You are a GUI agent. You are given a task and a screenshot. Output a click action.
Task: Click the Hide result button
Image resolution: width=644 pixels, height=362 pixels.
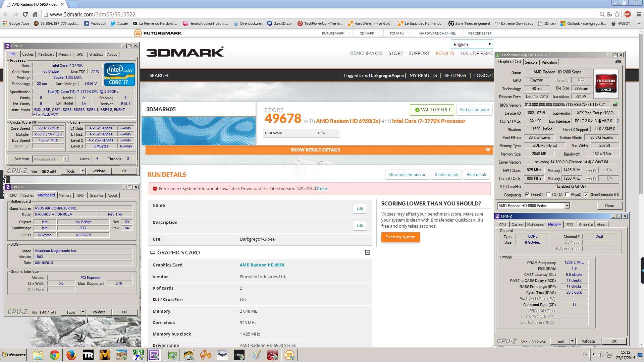[x=476, y=175]
